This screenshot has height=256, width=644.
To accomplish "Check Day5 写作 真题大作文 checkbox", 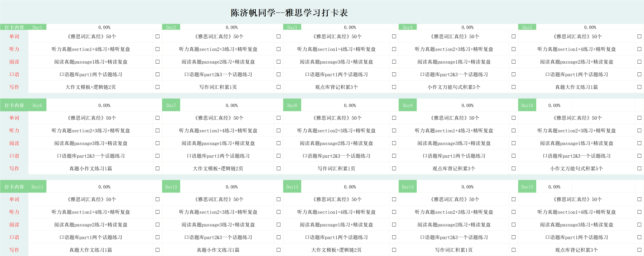I will click(639, 87).
